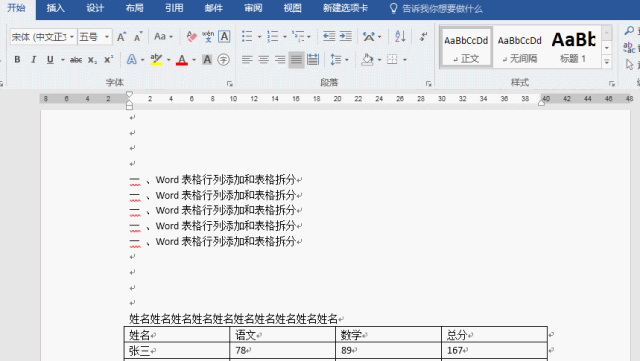The image size is (640, 361).
Task: Show paragraph marks icon
Action: click(423, 37)
